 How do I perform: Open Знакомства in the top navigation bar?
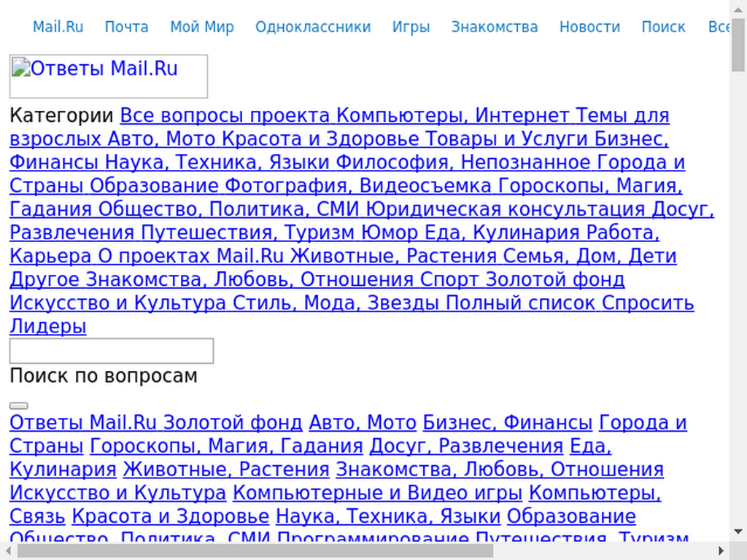coord(495,27)
